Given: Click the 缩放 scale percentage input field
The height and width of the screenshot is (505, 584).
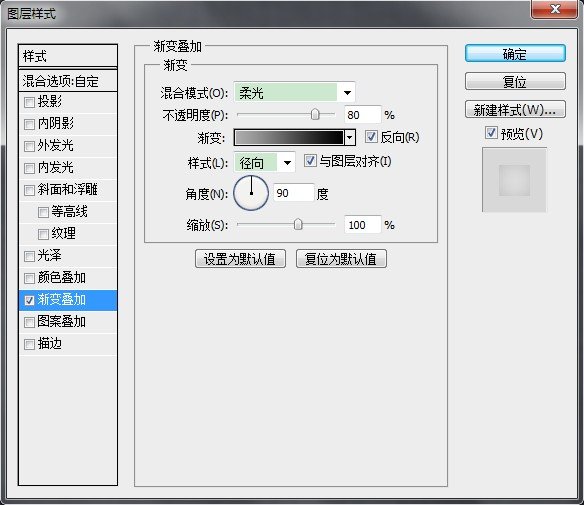Looking at the screenshot, I should click(x=363, y=225).
